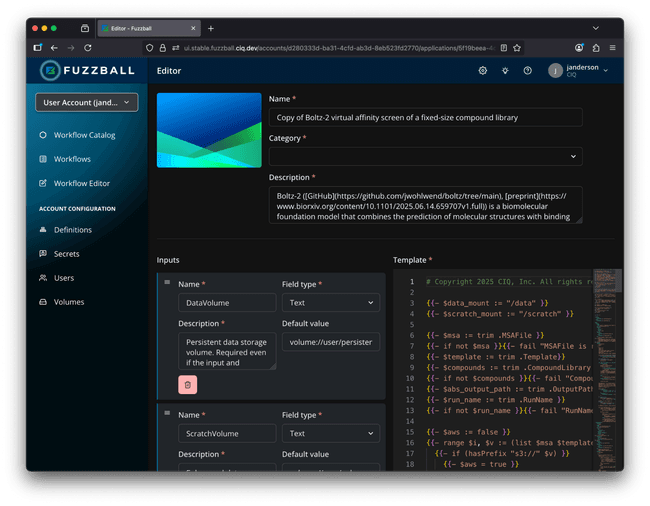
Task: Click the address bar shield icon
Action: tap(150, 48)
